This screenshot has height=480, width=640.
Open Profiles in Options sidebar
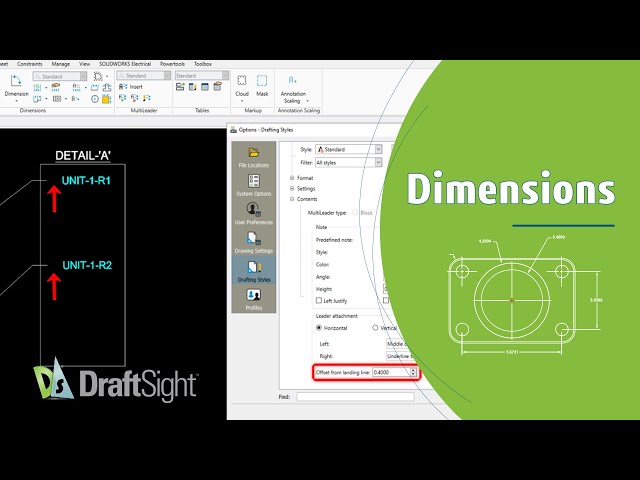253,299
